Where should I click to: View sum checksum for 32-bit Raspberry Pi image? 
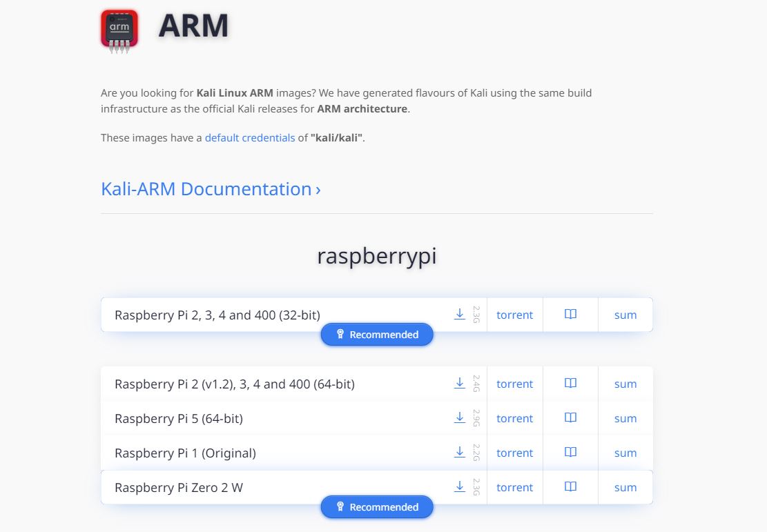[x=625, y=315]
